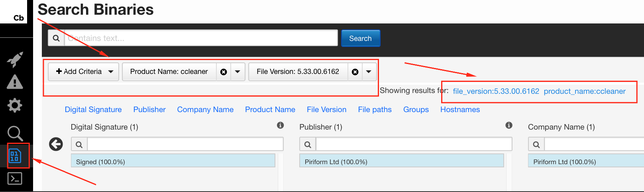Jump to the Hostnames facet
The image size is (644, 192).
tap(460, 110)
